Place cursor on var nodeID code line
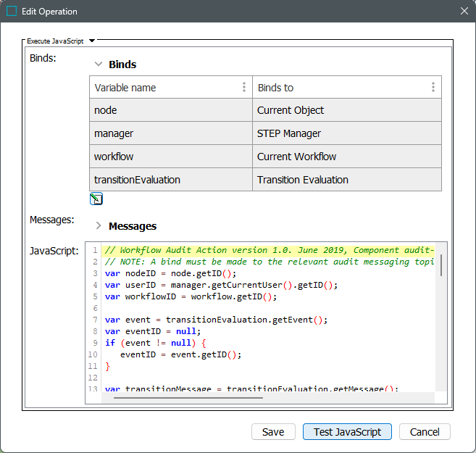The image size is (476, 453). [x=171, y=273]
